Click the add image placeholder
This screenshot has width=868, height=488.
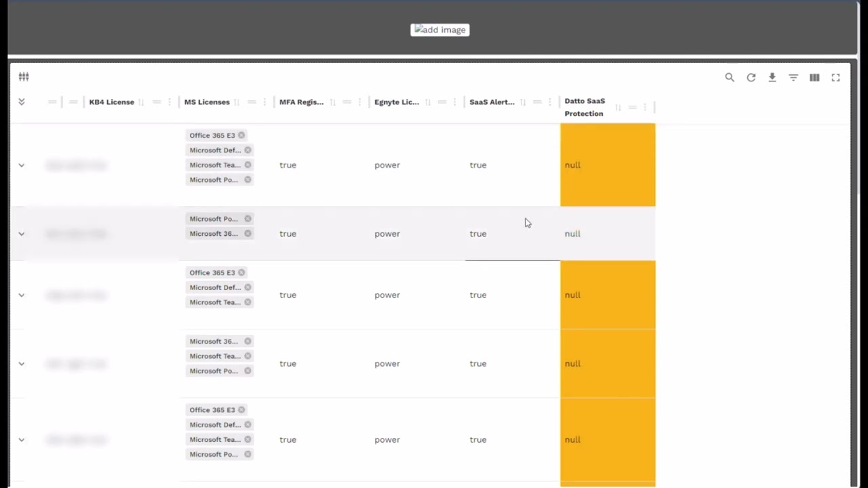pos(440,30)
